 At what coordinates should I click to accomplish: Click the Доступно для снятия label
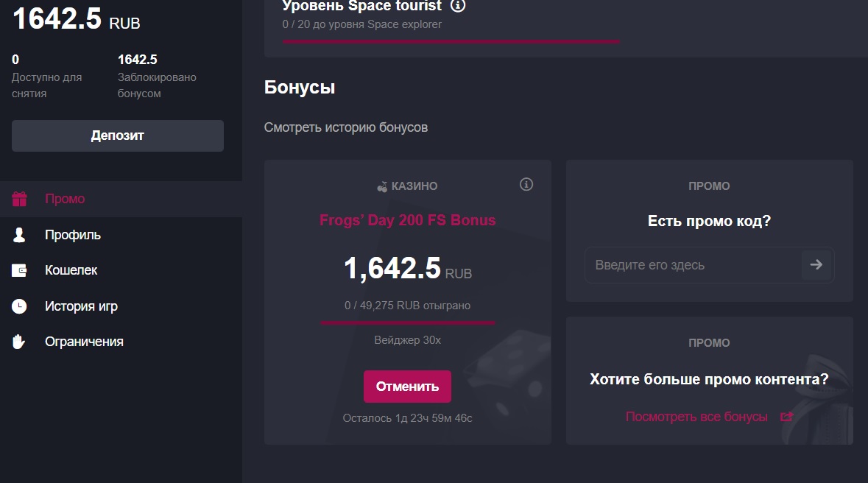[47, 85]
